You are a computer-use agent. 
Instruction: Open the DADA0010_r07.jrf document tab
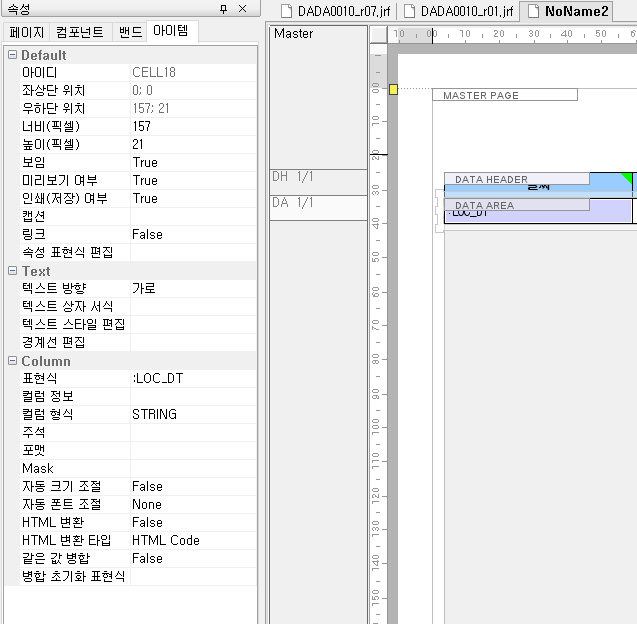pyautogui.click(x=336, y=11)
